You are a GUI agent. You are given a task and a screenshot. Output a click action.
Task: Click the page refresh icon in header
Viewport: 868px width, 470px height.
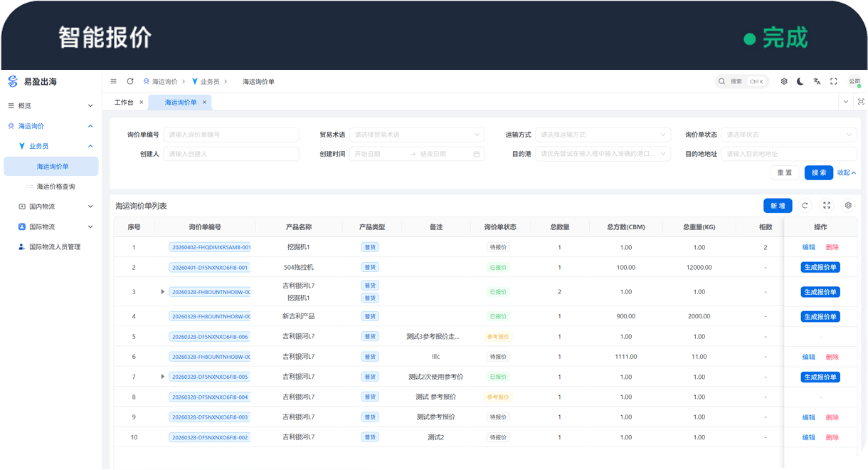pyautogui.click(x=130, y=81)
